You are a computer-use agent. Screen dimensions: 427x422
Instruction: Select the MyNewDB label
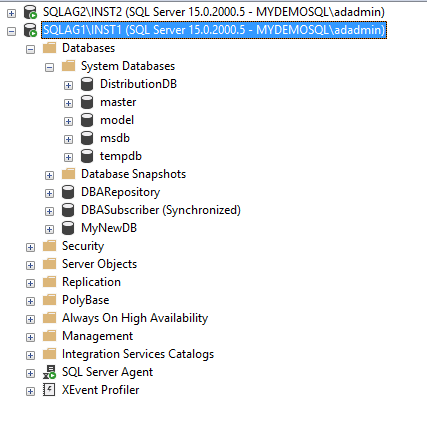tap(109, 228)
